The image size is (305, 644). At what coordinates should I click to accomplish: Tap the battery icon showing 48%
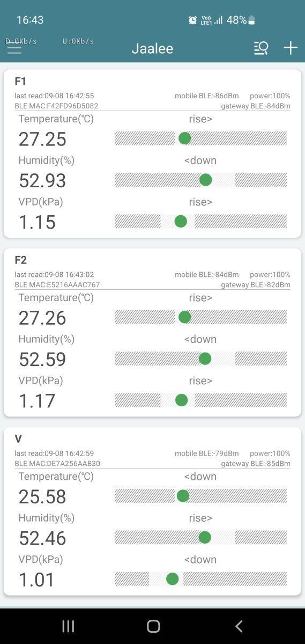(x=251, y=20)
